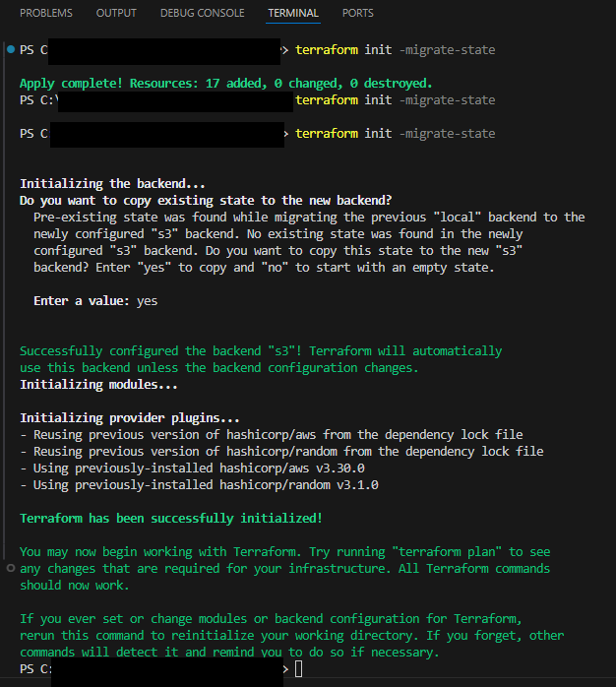
Task: Click 'Initializing the backend...' text
Action: [x=112, y=184]
